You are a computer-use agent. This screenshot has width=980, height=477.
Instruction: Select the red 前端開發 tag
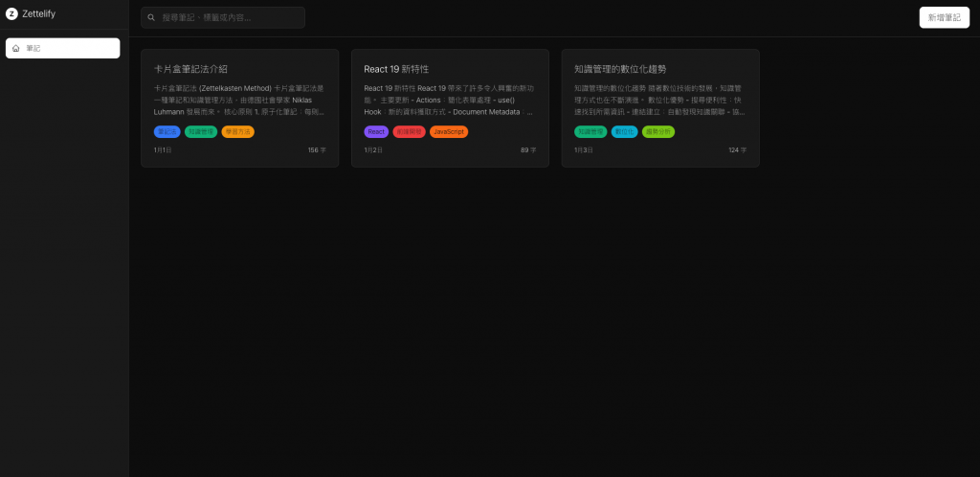[x=410, y=132]
